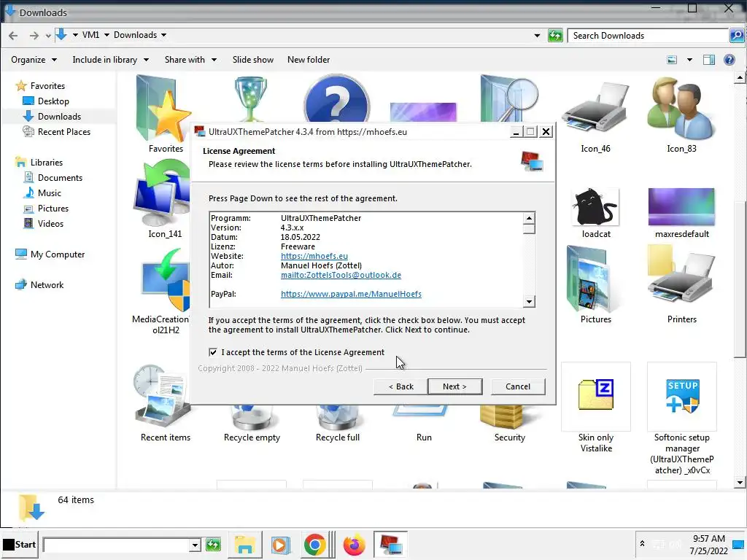The width and height of the screenshot is (747, 560).
Task: Click the clock in system tray
Action: pyautogui.click(x=708, y=545)
